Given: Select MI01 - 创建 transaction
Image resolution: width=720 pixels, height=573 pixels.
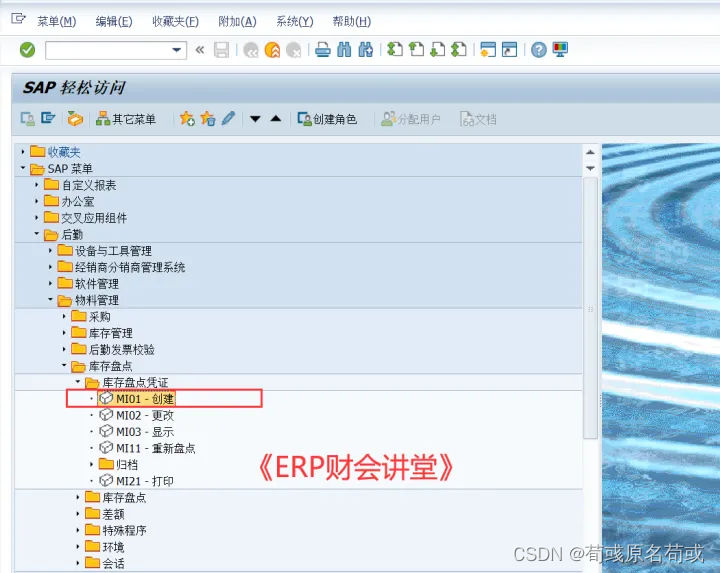Looking at the screenshot, I should [137, 399].
